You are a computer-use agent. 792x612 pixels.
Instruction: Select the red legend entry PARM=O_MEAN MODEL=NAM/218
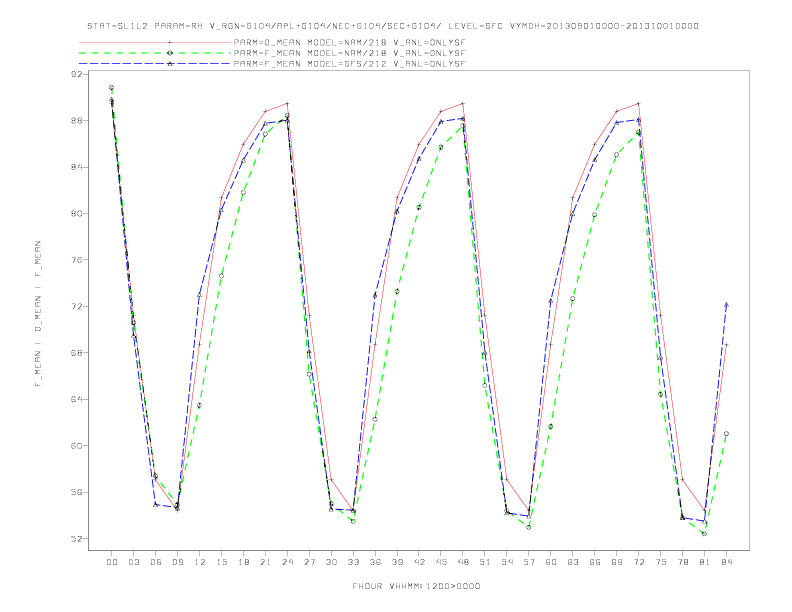(272, 42)
